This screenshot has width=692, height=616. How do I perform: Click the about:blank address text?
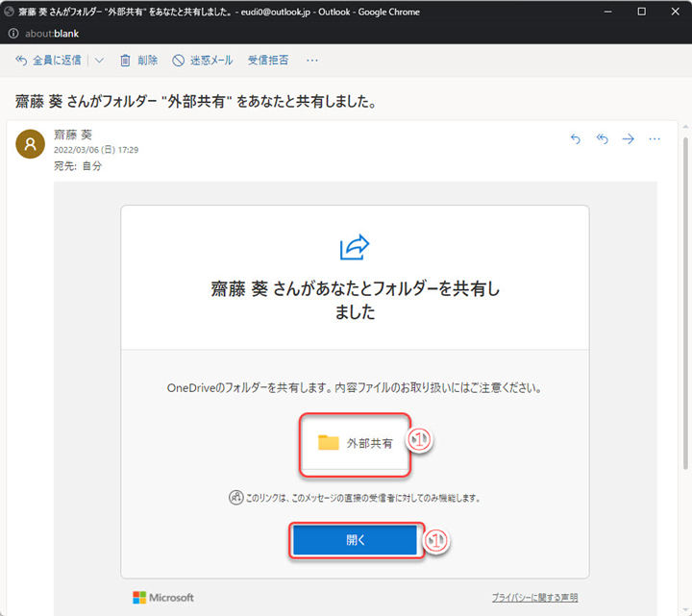52,34
